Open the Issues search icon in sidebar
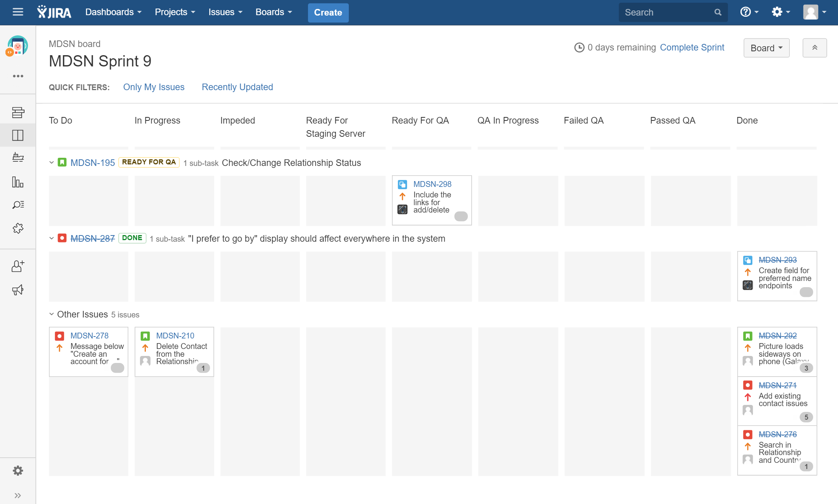The image size is (838, 504). pos(18,205)
